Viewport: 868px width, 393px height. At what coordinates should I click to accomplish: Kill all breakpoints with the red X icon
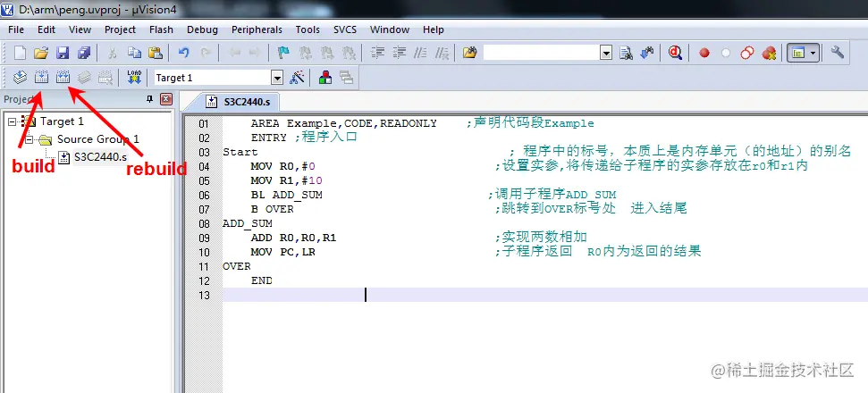[769, 53]
